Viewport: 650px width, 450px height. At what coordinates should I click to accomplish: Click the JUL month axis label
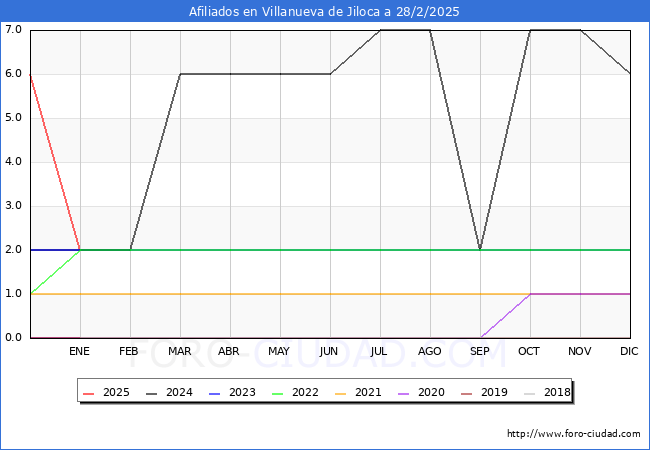379,351
